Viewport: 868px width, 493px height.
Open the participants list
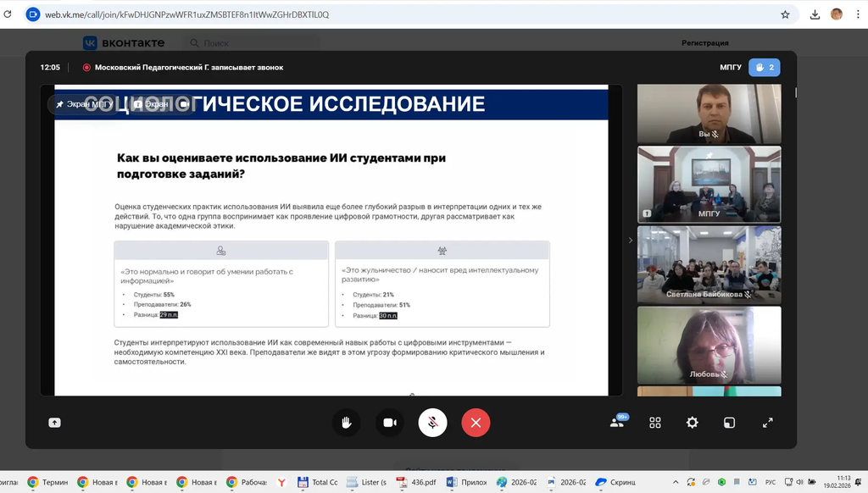pyautogui.click(x=618, y=422)
